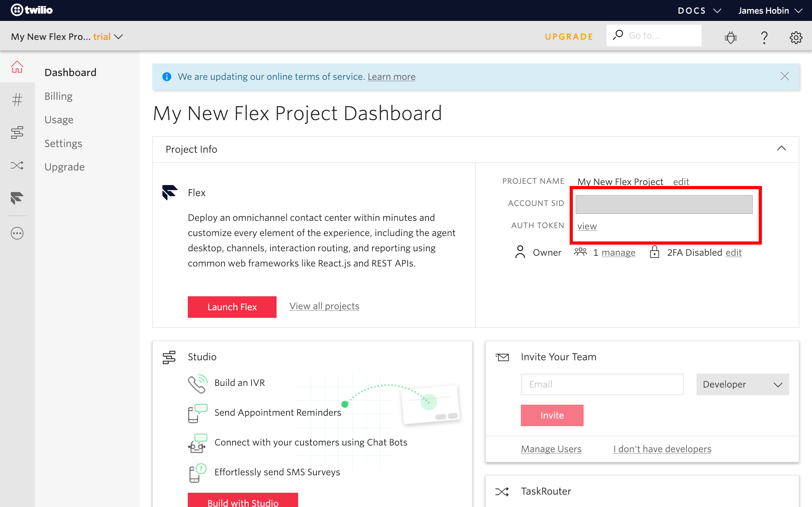
Task: Select the Billing menu item
Action: tap(58, 96)
